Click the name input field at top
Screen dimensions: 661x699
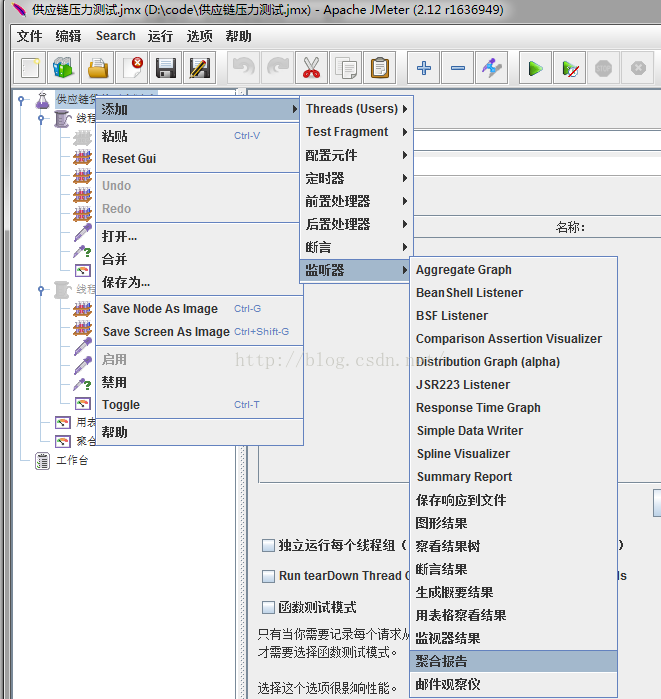click(x=537, y=141)
